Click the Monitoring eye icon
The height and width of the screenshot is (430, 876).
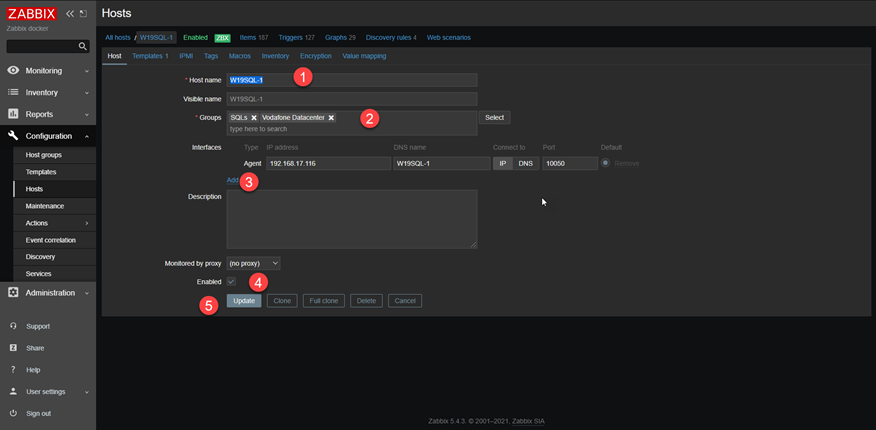pos(13,71)
